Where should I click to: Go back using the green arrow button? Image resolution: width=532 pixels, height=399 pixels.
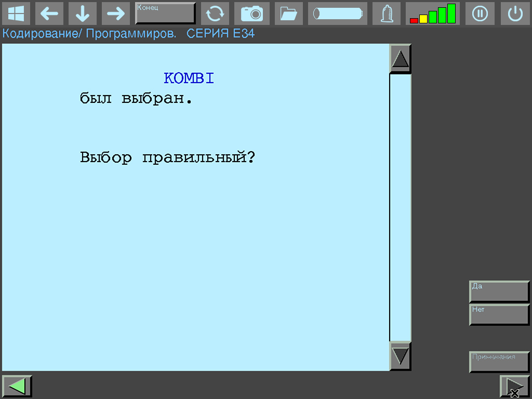pos(17,385)
